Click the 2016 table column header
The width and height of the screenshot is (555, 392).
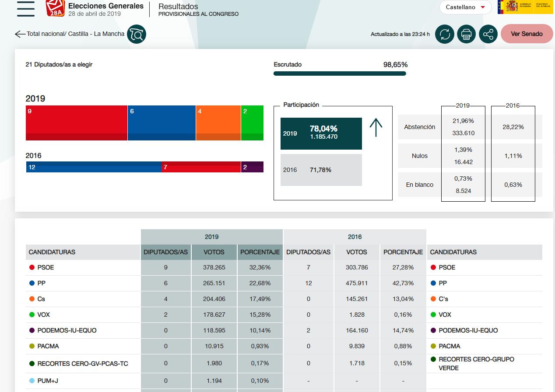pos(355,237)
